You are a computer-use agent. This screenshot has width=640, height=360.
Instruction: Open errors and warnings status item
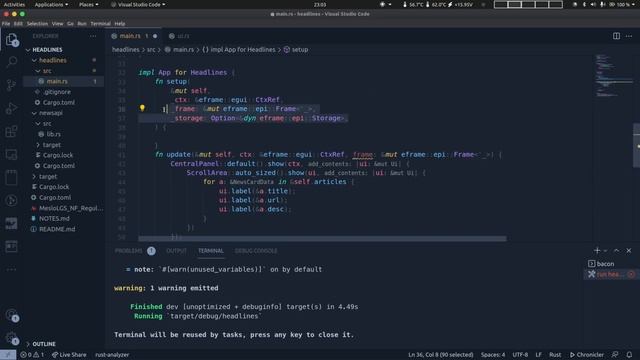[x=32, y=355]
